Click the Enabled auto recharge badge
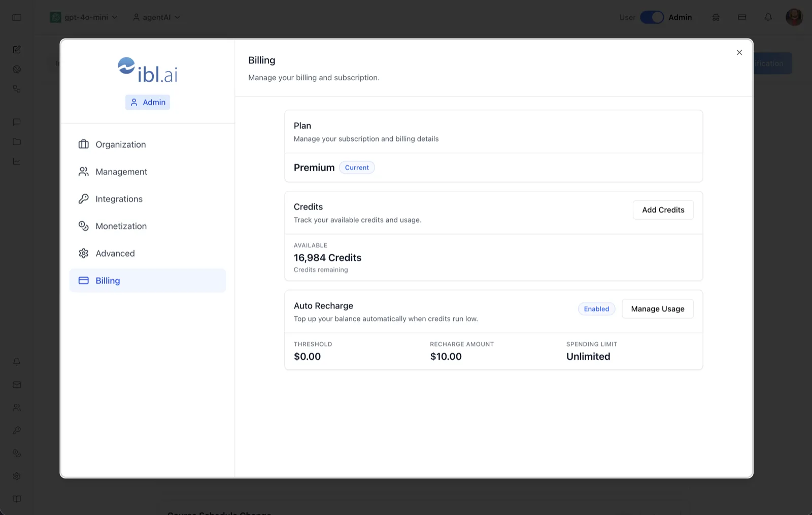The image size is (812, 515). 596,309
